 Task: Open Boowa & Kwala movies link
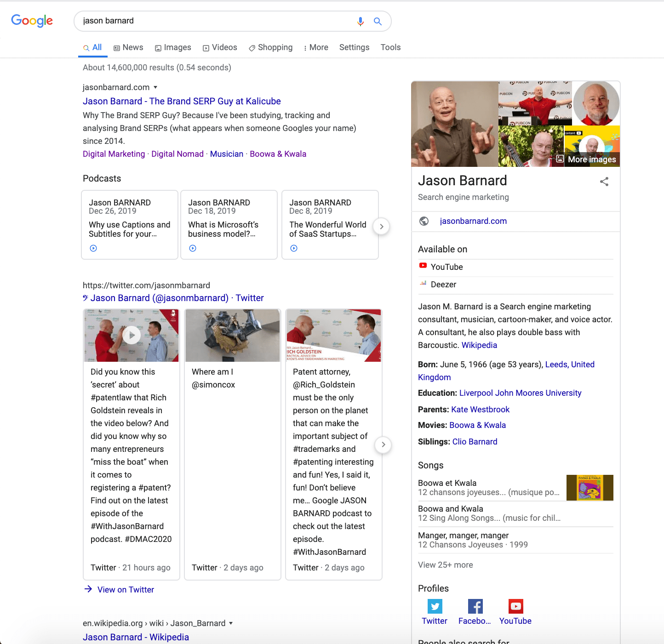(x=477, y=425)
